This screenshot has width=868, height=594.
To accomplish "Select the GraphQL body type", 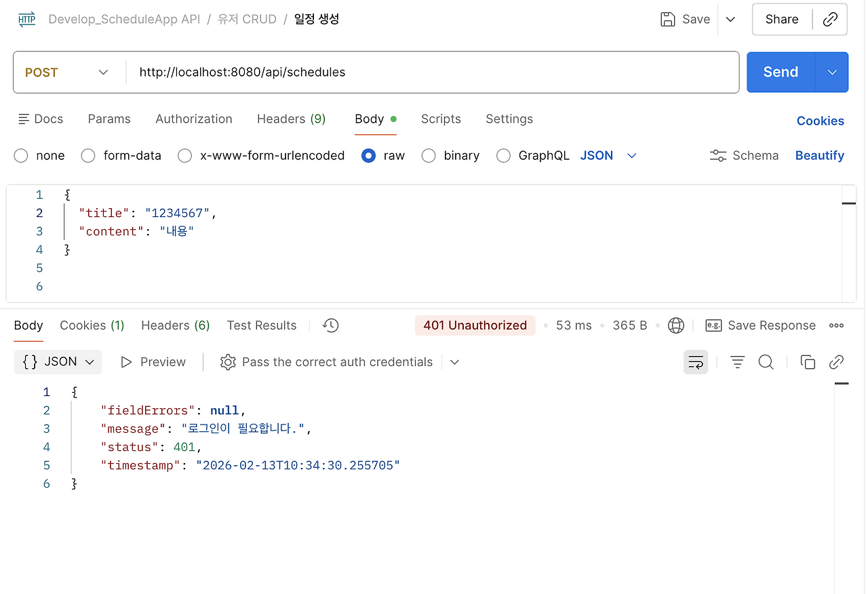I will click(x=503, y=156).
